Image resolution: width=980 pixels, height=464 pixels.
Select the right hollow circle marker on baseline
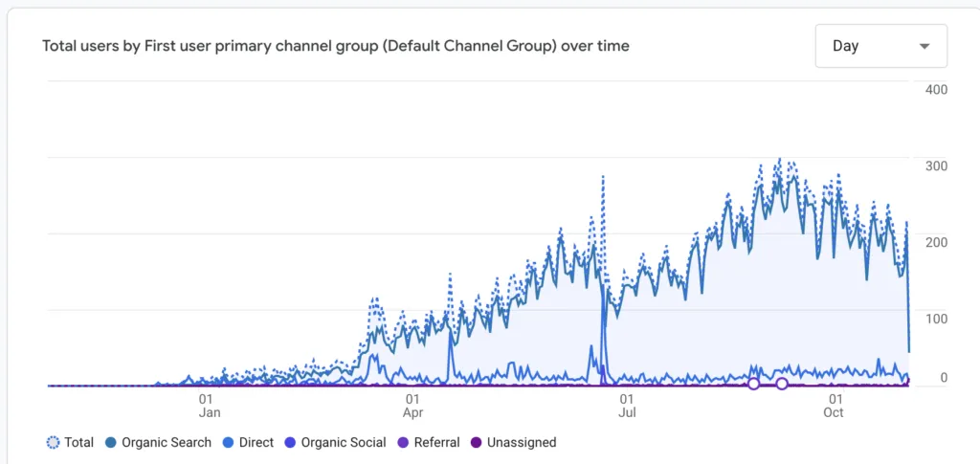(x=782, y=384)
